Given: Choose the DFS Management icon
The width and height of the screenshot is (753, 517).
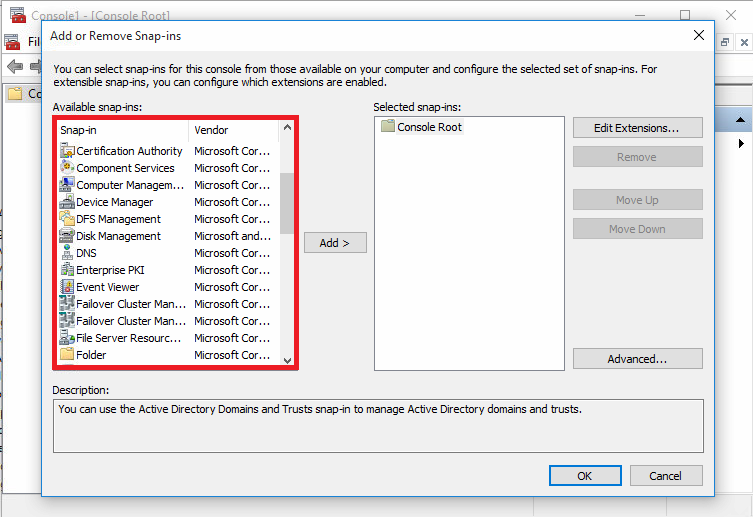Looking at the screenshot, I should tap(67, 218).
